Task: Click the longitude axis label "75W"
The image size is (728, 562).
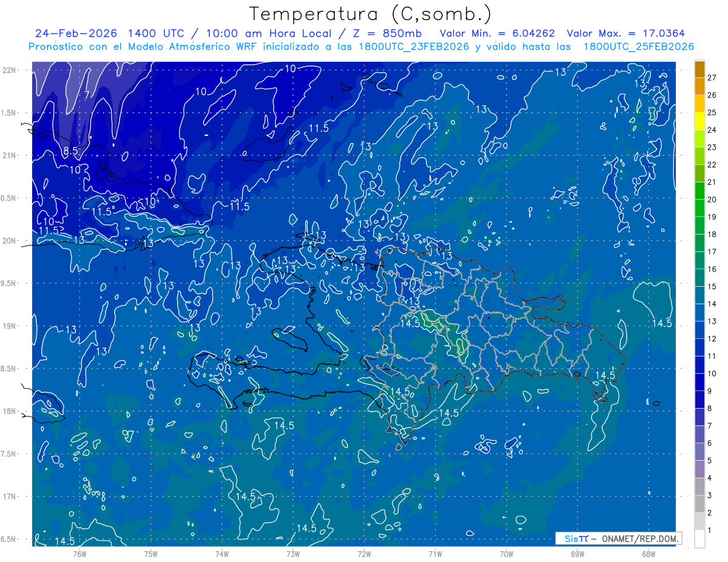Action: pos(150,554)
